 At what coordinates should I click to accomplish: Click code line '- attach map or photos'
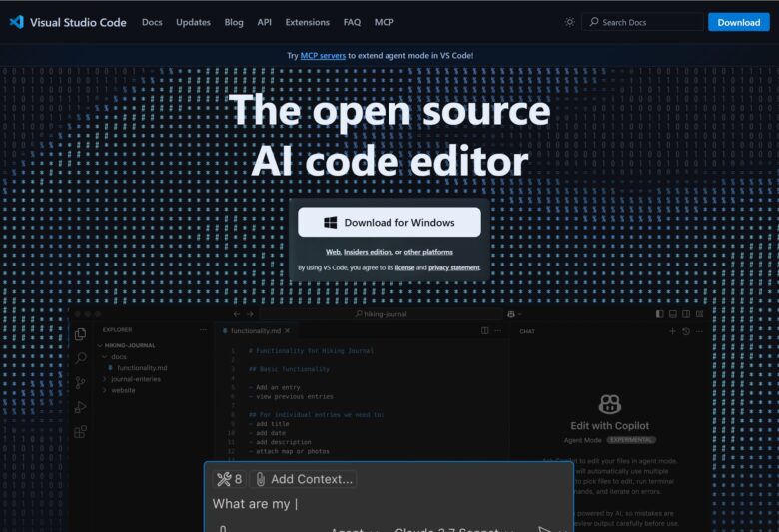(292, 451)
